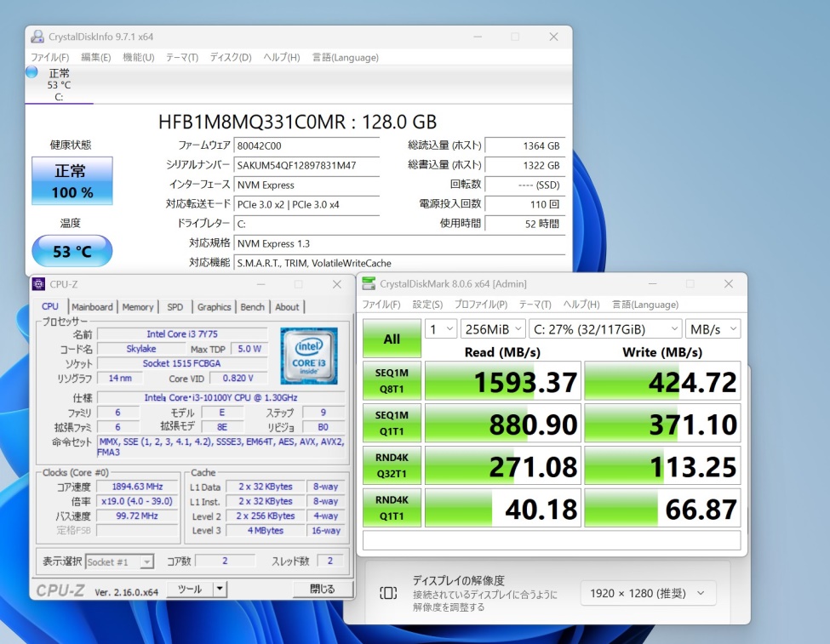Viewport: 830px width, 644px height.
Task: Switch to the About tab in CPU-Z
Action: pos(287,307)
